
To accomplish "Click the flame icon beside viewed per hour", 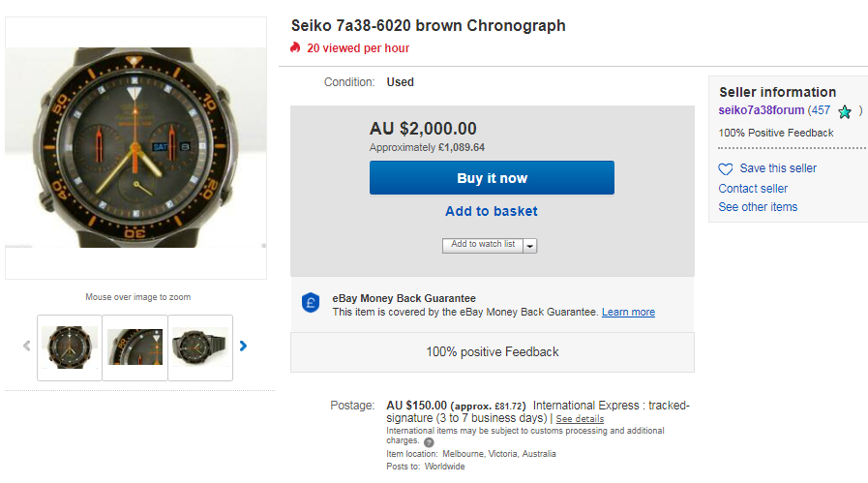I will pyautogui.click(x=295, y=47).
